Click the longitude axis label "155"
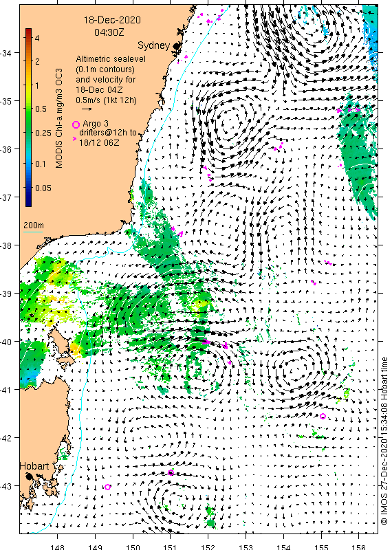392x550 pixels. (321, 547)
